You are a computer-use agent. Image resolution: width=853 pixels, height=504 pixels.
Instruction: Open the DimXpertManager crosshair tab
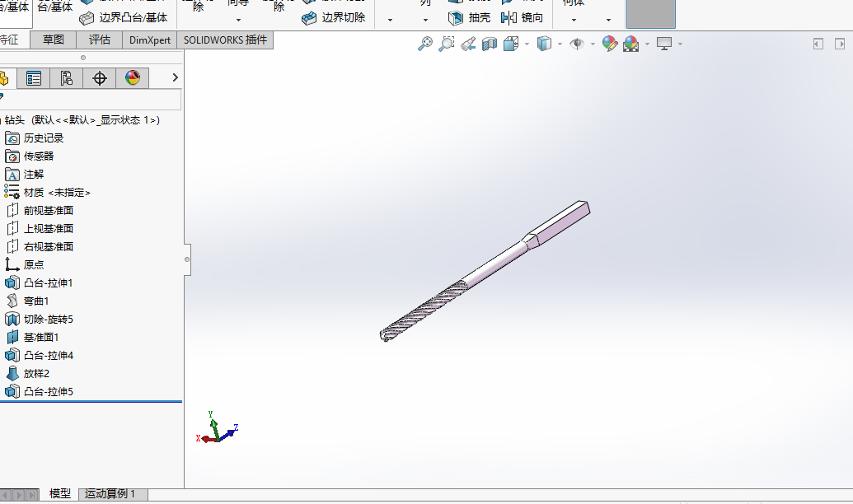(x=100, y=78)
